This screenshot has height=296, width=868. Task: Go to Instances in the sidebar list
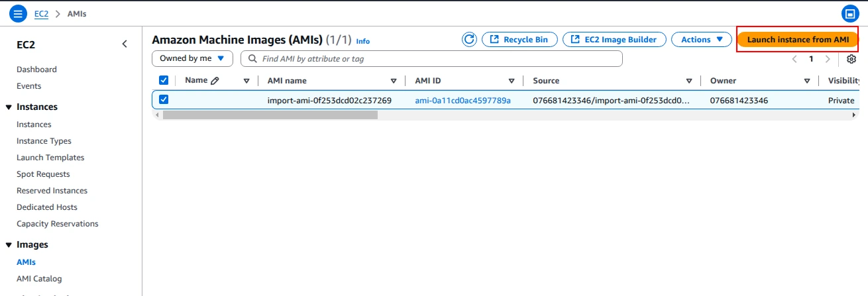point(34,124)
